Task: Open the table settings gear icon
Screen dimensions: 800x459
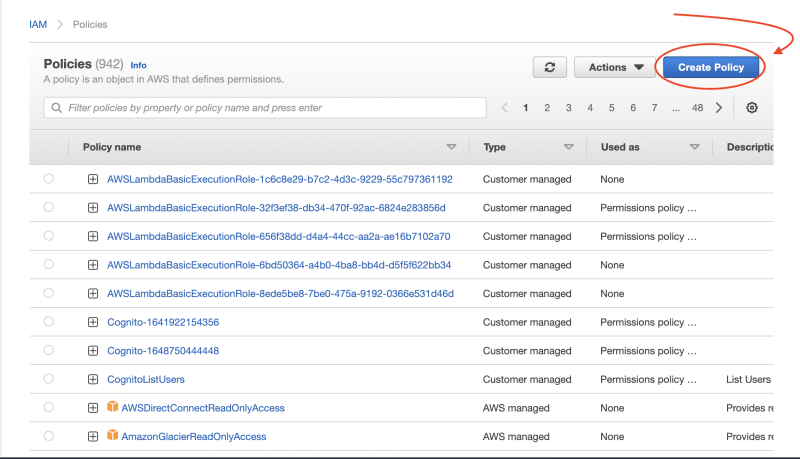Action: click(752, 108)
